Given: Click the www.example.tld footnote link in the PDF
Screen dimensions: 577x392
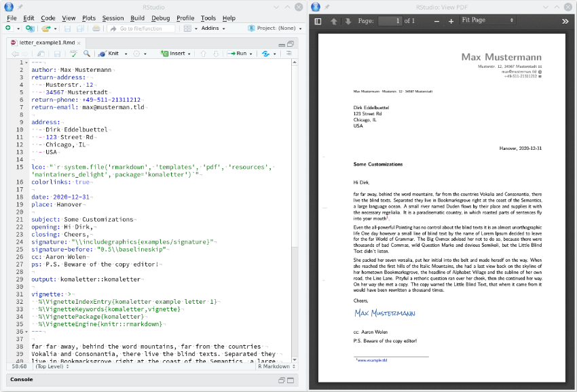Looking at the screenshot, I should tap(372, 360).
